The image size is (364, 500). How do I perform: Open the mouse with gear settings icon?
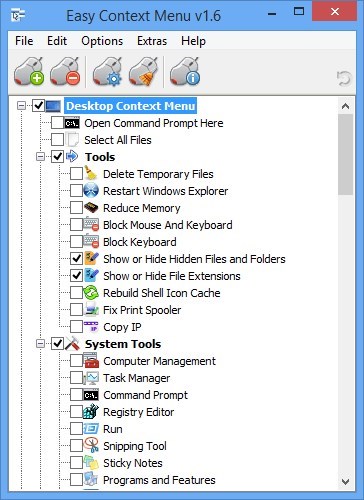click(107, 71)
